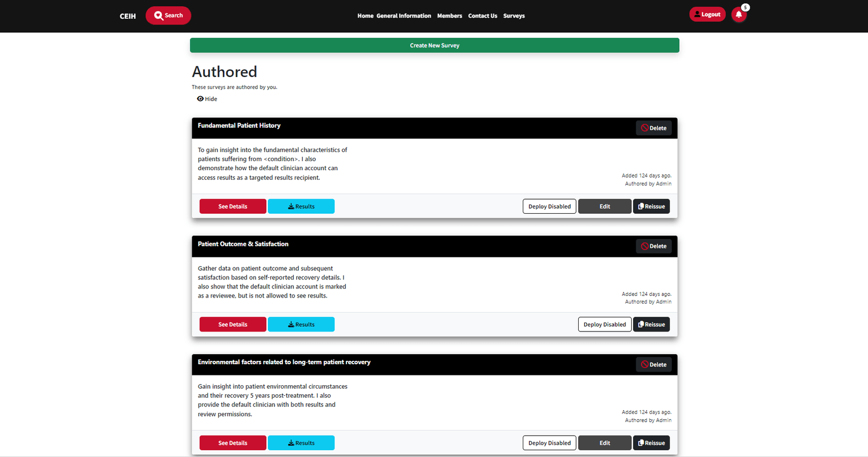The height and width of the screenshot is (457, 868).
Task: Download results for Patient Outcome & Satisfaction
Action: point(301,325)
